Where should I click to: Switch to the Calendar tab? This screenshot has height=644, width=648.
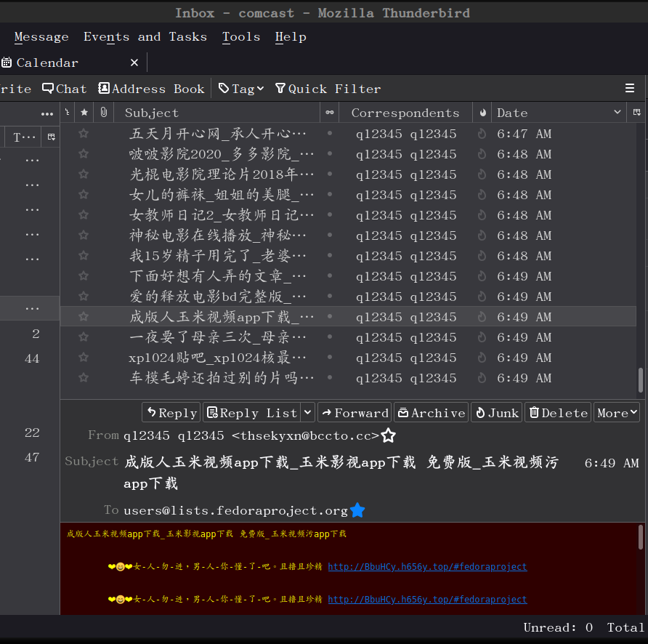47,63
